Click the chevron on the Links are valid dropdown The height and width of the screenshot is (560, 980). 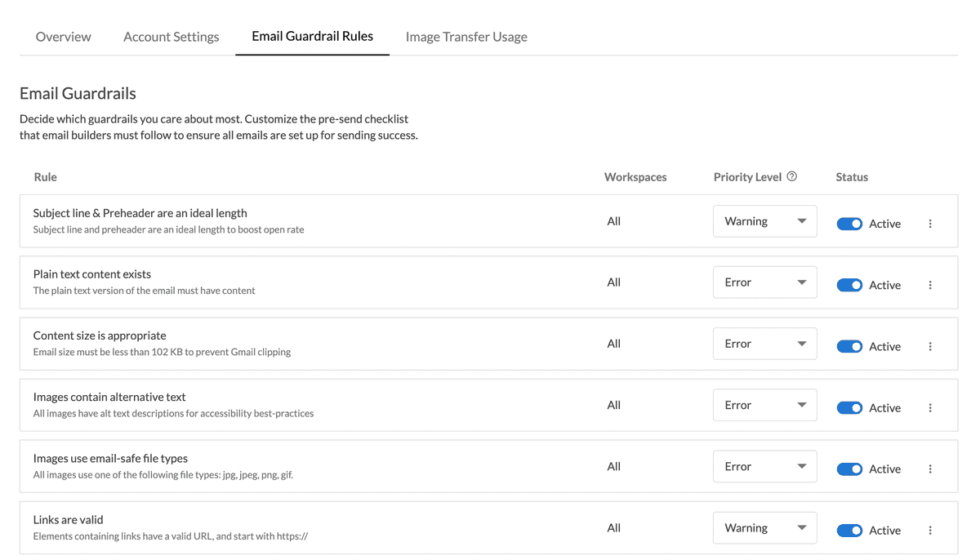pyautogui.click(x=803, y=527)
